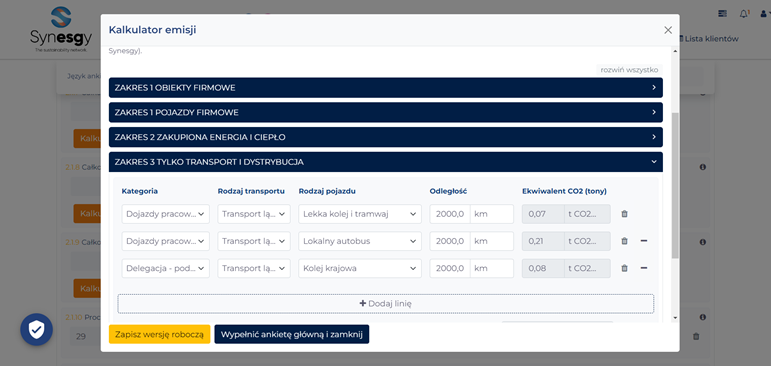This screenshot has width=771, height=366.
Task: Edit distance field in Lokalny autobus row
Action: pos(450,241)
